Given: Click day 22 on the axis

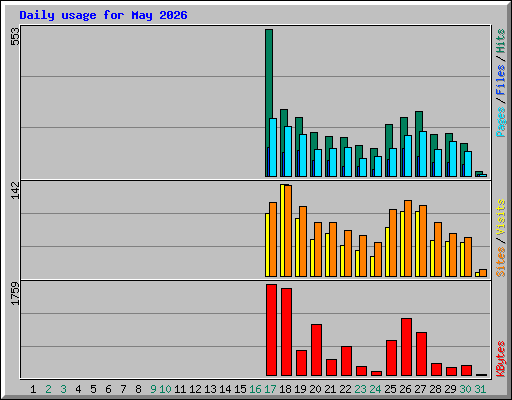Looking at the screenshot, I should pyautogui.click(x=345, y=389).
